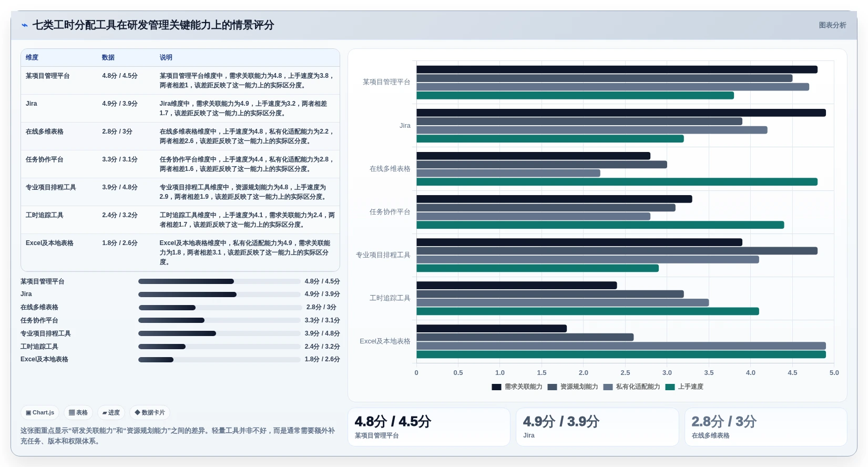The height and width of the screenshot is (467, 868).
Task: Select the Chart.js chip
Action: pos(40,413)
